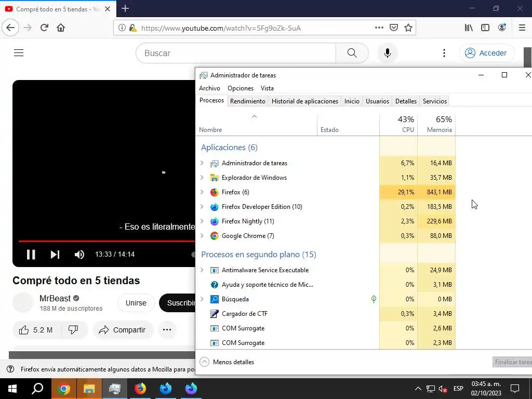Open Firefox account icon

pos(502,28)
